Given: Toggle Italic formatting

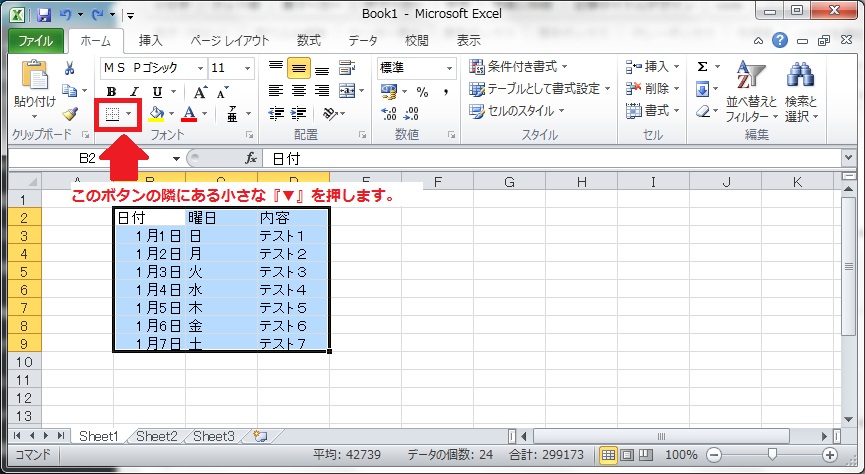Looking at the screenshot, I should (134, 92).
